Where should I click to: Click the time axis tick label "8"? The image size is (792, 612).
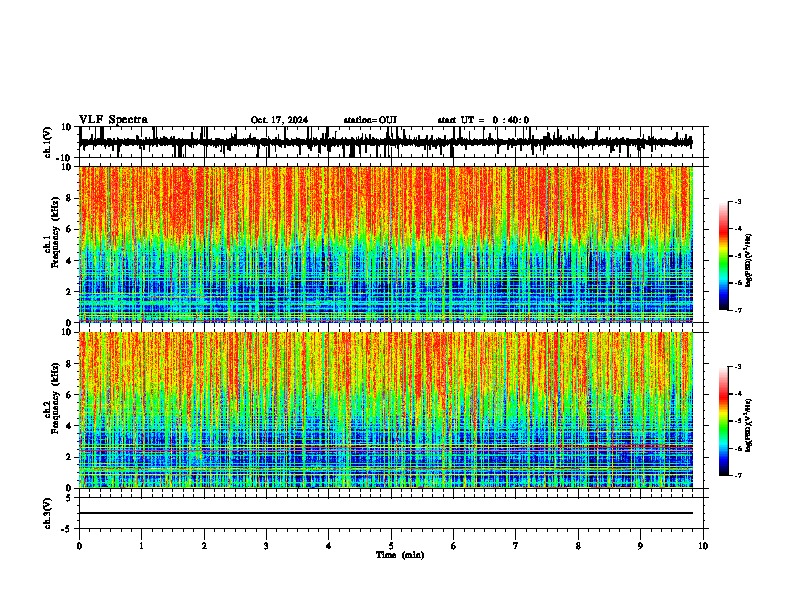pos(578,546)
